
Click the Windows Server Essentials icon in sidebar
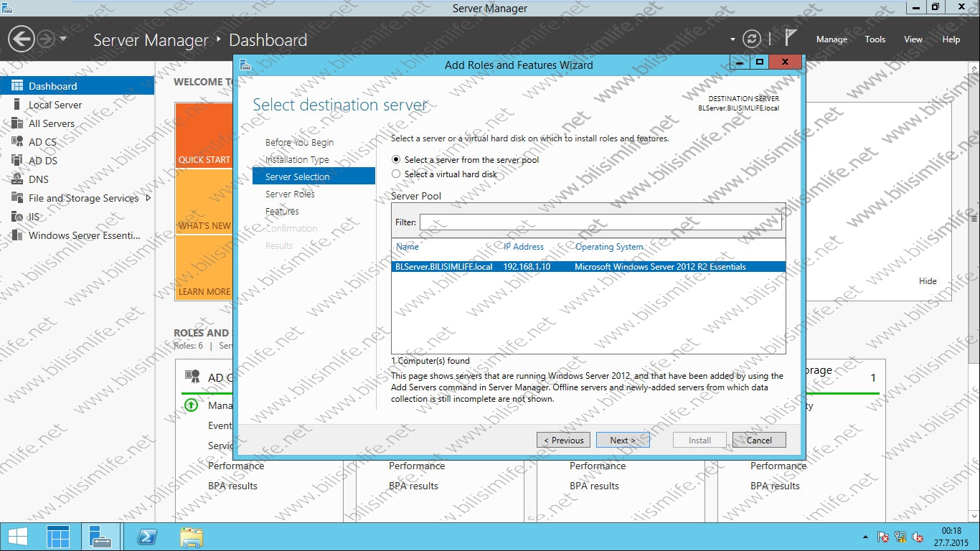coord(17,235)
